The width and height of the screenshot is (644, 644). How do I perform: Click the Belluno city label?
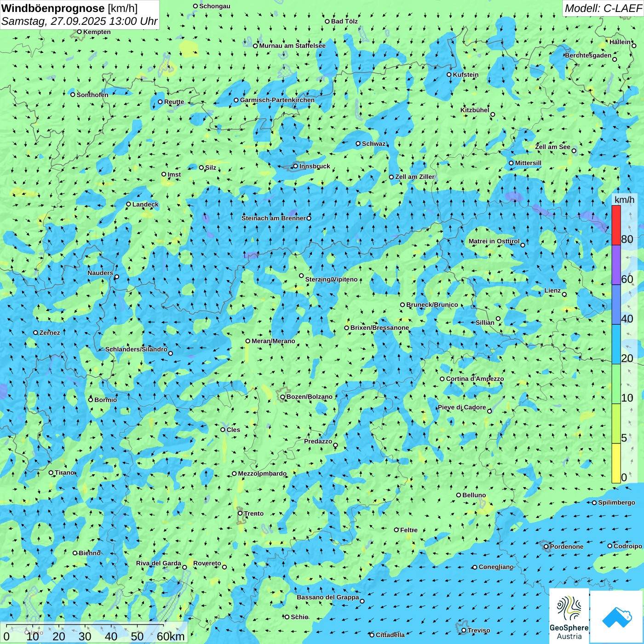[x=474, y=495]
